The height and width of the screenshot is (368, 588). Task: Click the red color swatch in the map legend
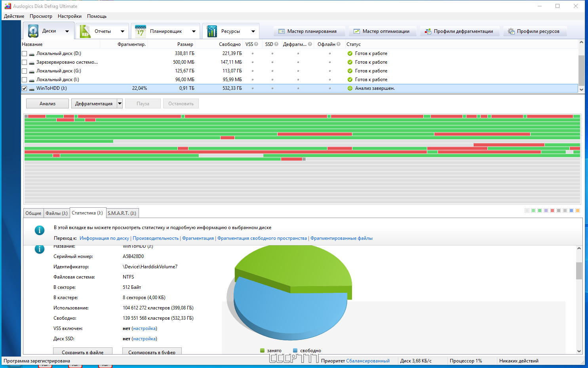(x=552, y=211)
